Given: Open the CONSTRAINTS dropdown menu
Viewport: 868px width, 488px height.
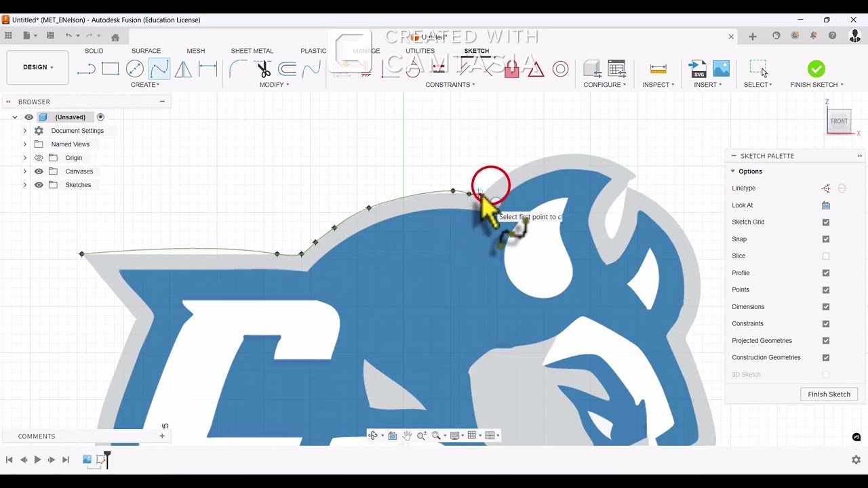Looking at the screenshot, I should [450, 85].
